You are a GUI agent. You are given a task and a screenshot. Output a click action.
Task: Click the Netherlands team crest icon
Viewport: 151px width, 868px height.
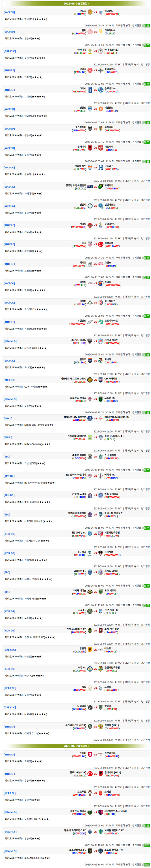click(x=100, y=109)
